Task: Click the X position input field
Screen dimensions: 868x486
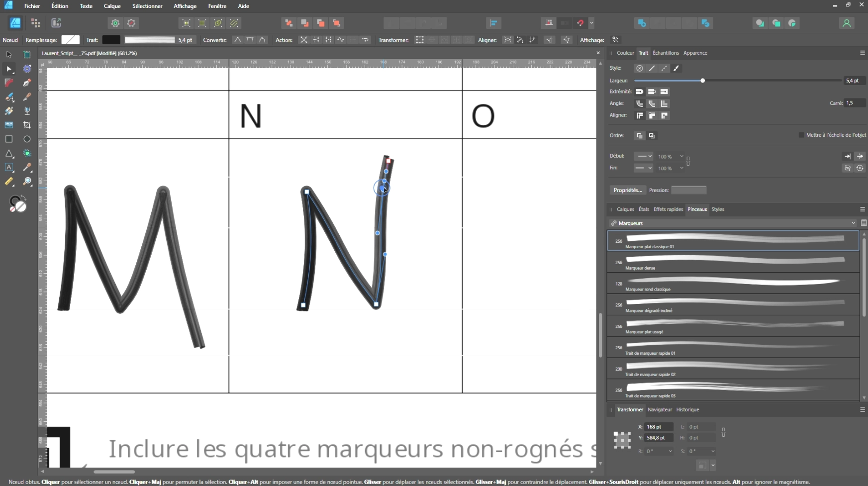Action: tap(658, 427)
